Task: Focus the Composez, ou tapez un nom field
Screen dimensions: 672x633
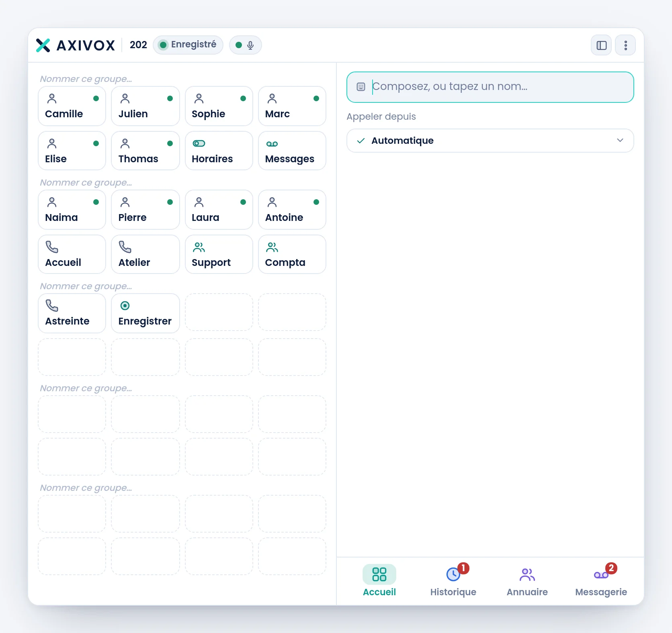Action: pyautogui.click(x=490, y=87)
